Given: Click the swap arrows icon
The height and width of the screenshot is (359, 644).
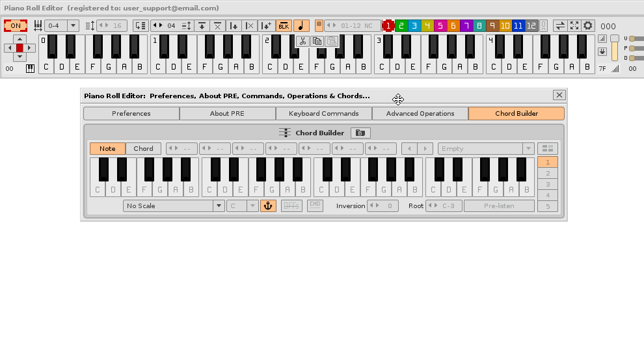Looking at the screenshot, I should click(559, 26).
